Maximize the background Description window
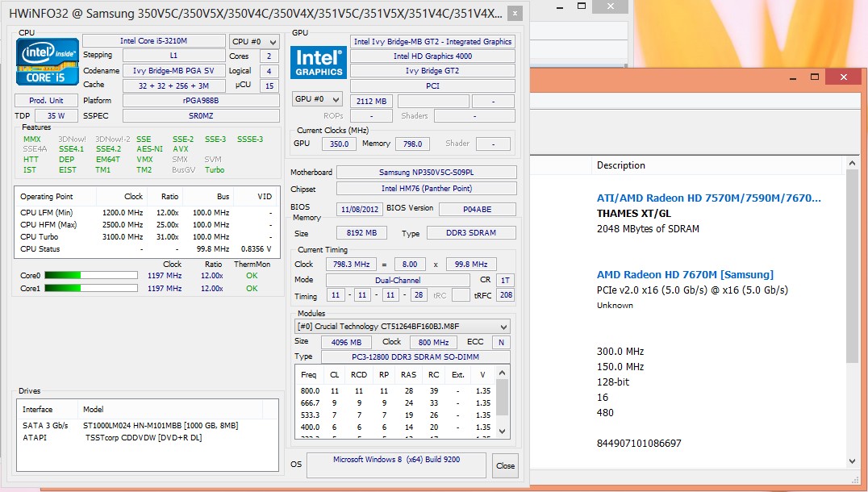The width and height of the screenshot is (868, 492). 814,77
